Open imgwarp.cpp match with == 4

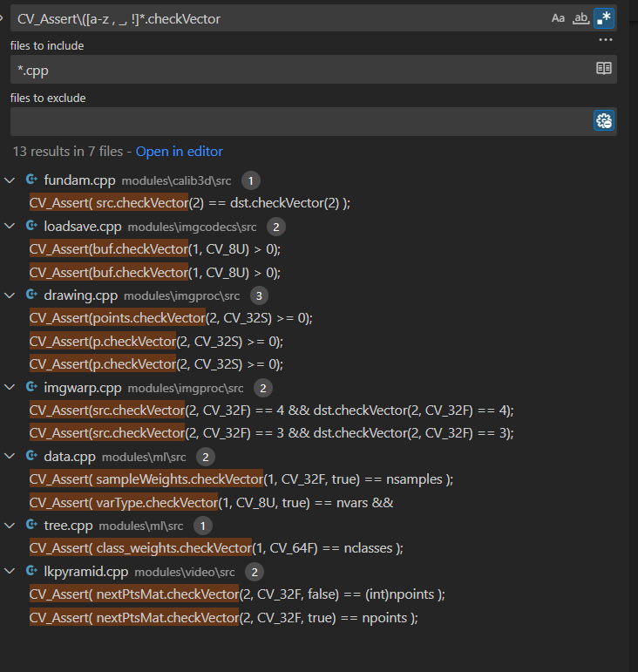tap(272, 411)
